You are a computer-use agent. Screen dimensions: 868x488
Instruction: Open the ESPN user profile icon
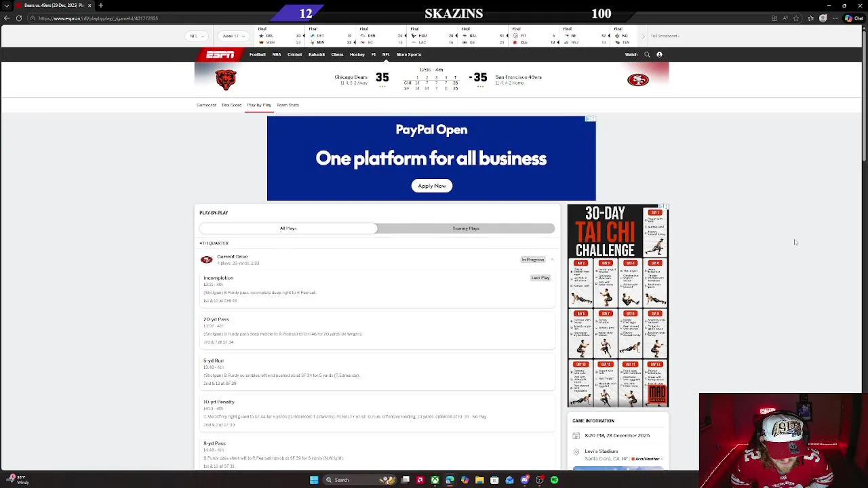click(659, 54)
